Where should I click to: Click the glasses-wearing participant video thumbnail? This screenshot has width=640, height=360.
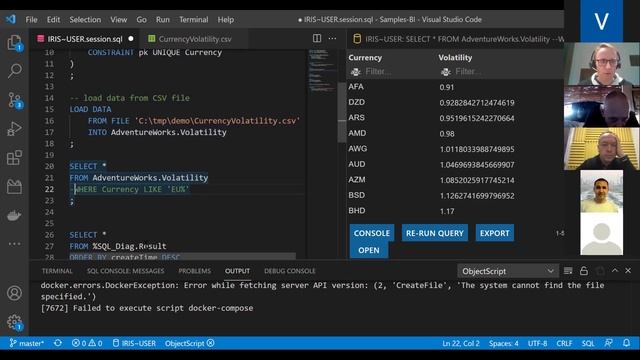tap(602, 64)
